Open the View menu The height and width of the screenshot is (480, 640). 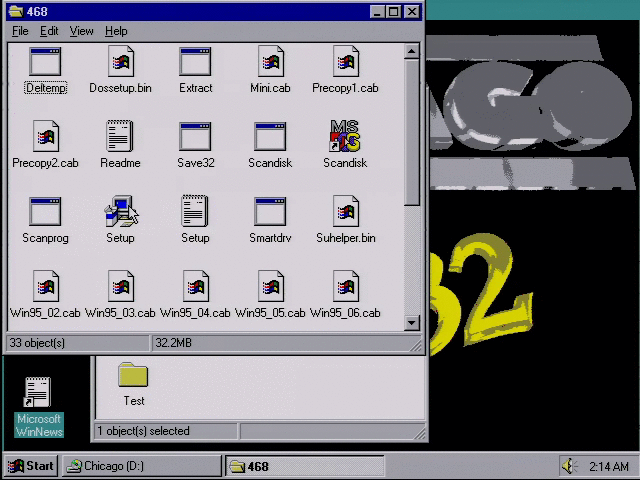pyautogui.click(x=81, y=31)
